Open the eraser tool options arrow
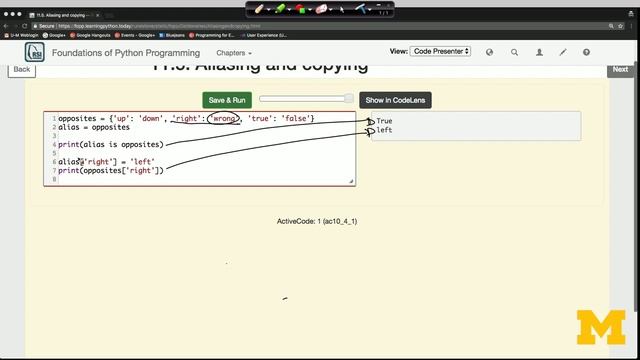Viewport: 640px width, 360px height. click(x=331, y=9)
